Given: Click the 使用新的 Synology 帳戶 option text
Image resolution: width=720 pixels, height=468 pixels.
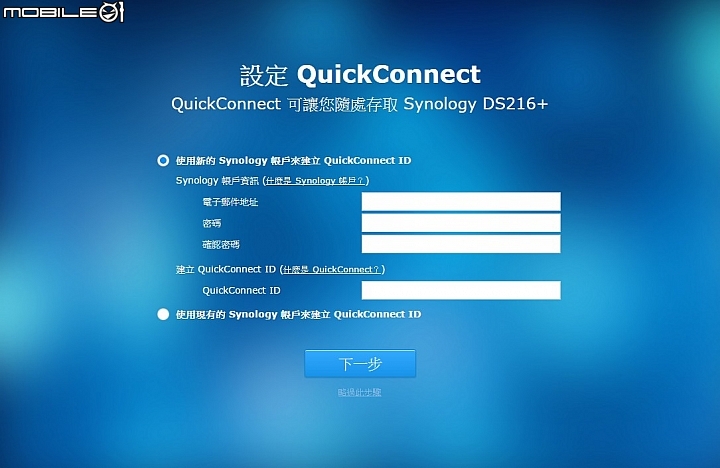Looking at the screenshot, I should pyautogui.click(x=293, y=160).
